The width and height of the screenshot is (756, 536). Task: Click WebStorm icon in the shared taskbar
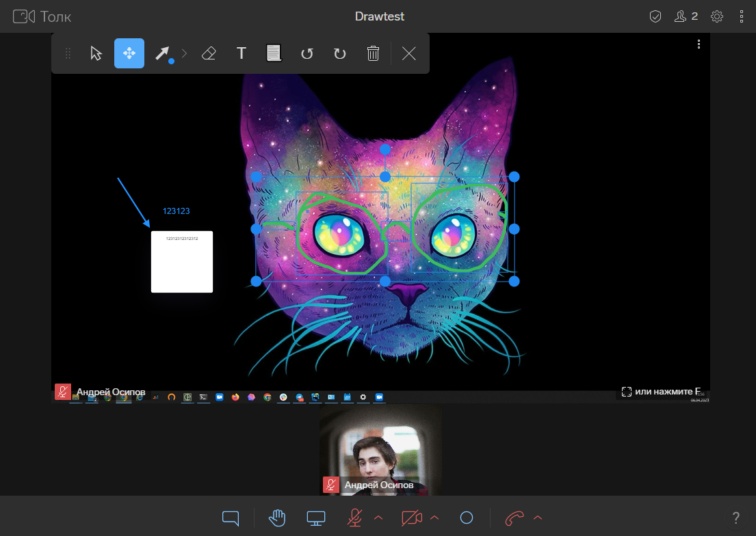pyautogui.click(x=315, y=397)
